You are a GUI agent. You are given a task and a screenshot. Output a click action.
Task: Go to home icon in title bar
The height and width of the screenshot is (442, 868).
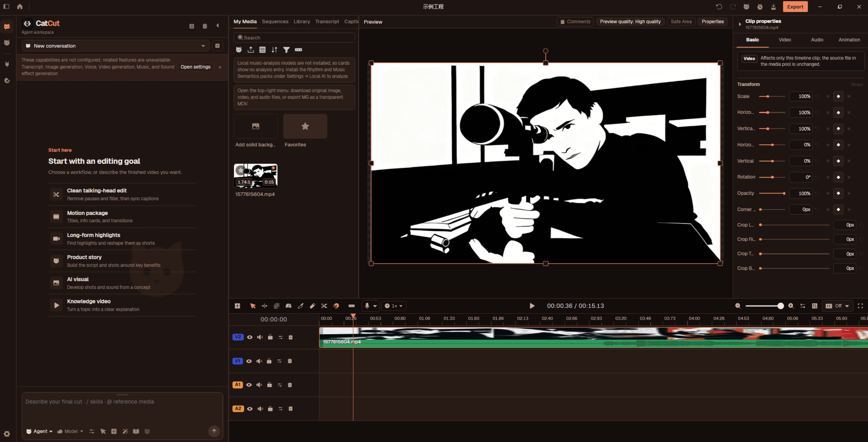tap(20, 7)
